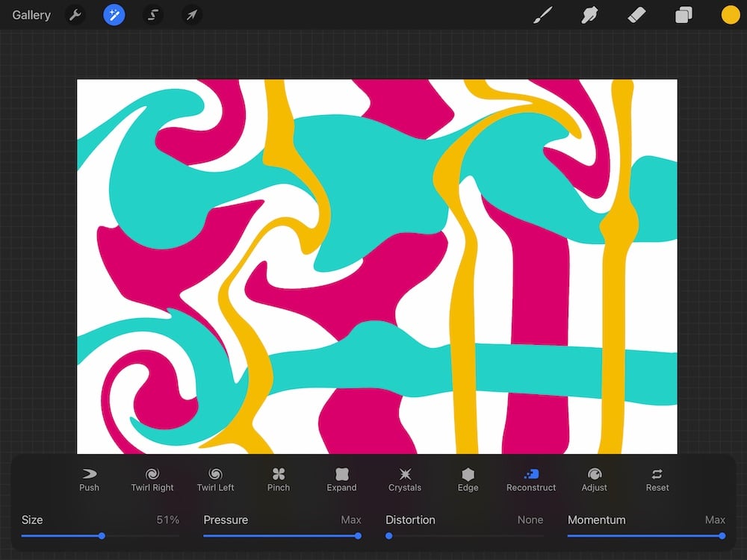Viewport: 747px width, 560px height.
Task: Choose the Crystals liquify mode
Action: point(404,480)
